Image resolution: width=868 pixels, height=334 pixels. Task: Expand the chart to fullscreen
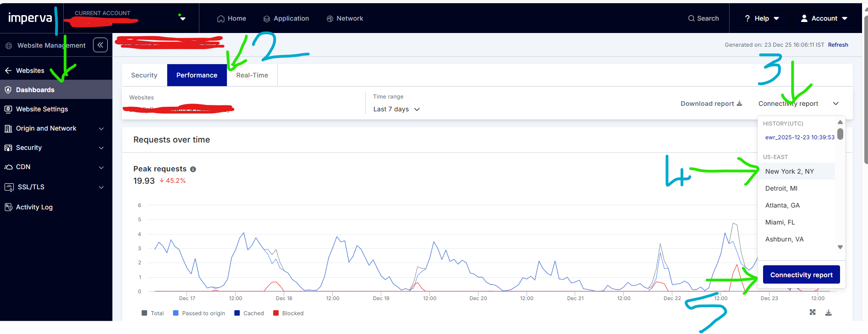[x=813, y=312]
